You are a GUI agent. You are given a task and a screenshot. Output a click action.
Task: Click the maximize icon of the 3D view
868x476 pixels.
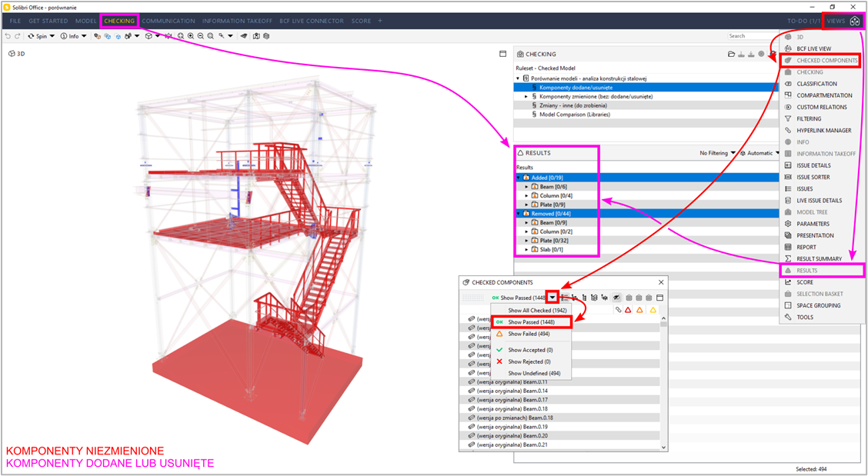[x=502, y=54]
